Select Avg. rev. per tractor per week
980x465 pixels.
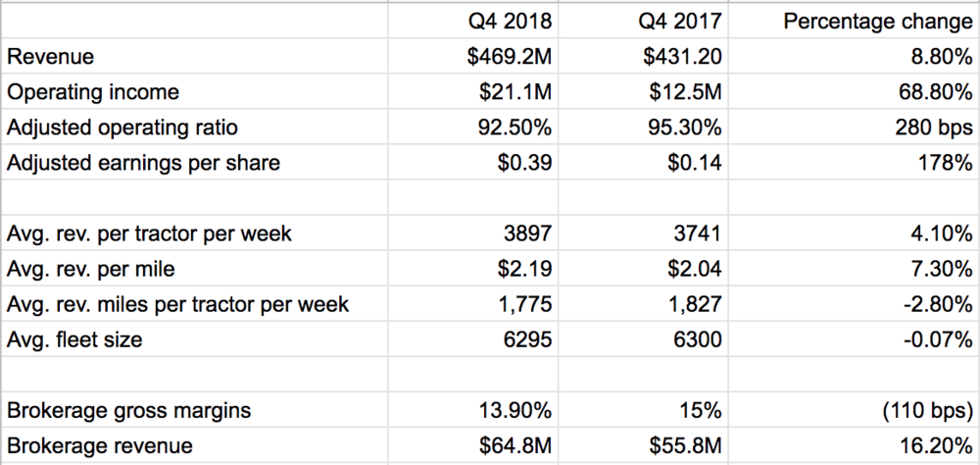click(x=150, y=234)
